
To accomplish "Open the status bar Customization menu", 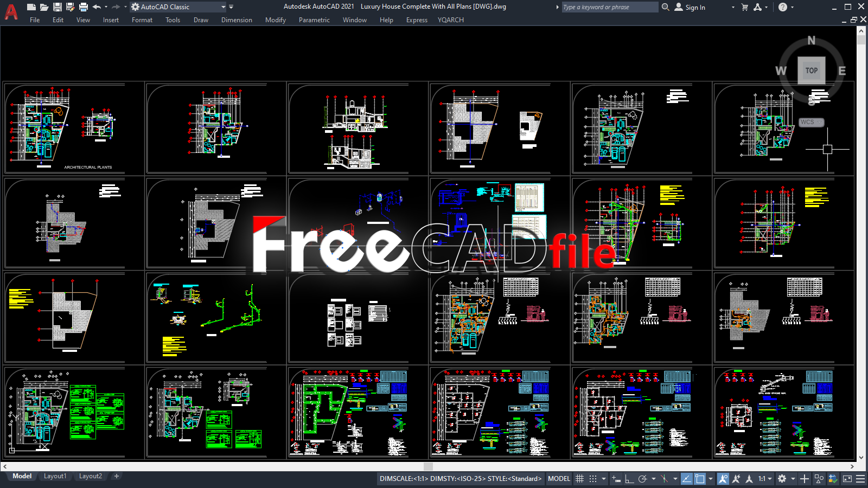I will (x=860, y=479).
